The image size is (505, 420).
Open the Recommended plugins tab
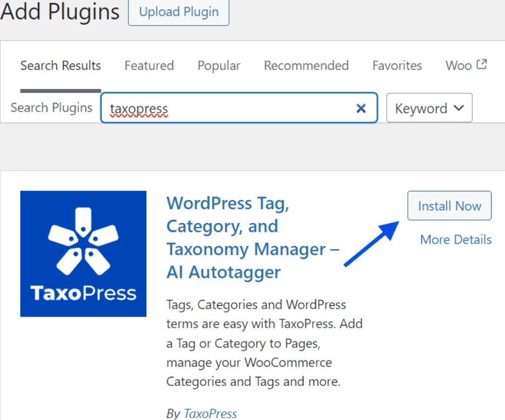[306, 66]
